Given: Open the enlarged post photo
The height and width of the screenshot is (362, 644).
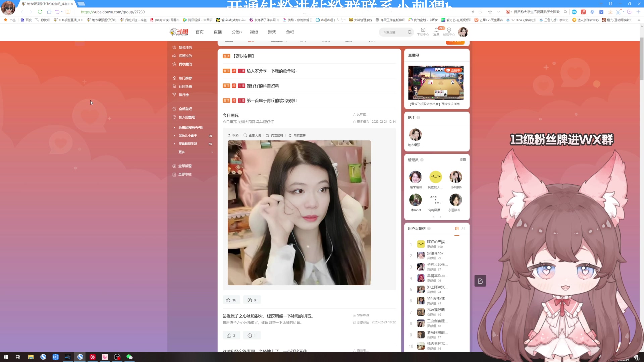Looking at the screenshot, I should [299, 213].
